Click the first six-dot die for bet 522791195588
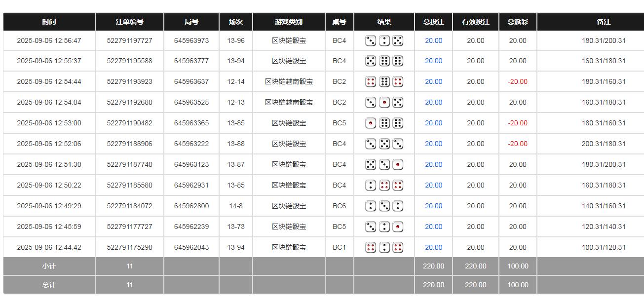 pyautogui.click(x=385, y=61)
